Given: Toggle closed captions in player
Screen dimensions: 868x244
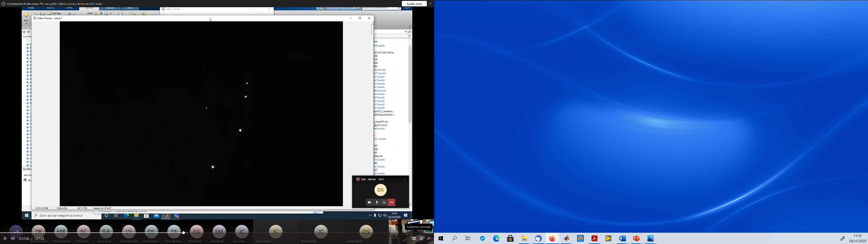Looking at the screenshot, I should [x=414, y=238].
